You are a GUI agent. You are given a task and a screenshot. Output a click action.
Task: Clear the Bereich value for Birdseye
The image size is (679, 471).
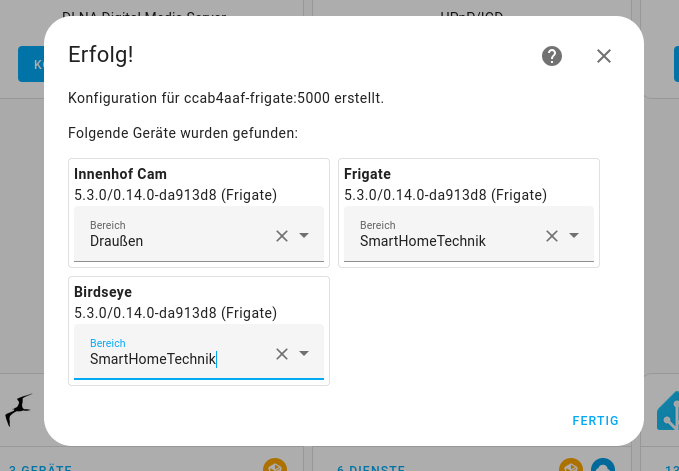pos(282,354)
